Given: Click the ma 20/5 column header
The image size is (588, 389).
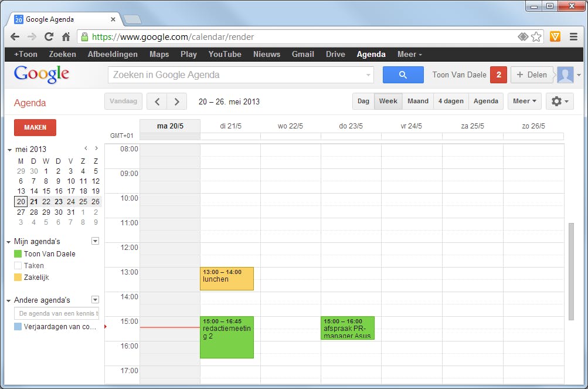Looking at the screenshot, I should 170,126.
